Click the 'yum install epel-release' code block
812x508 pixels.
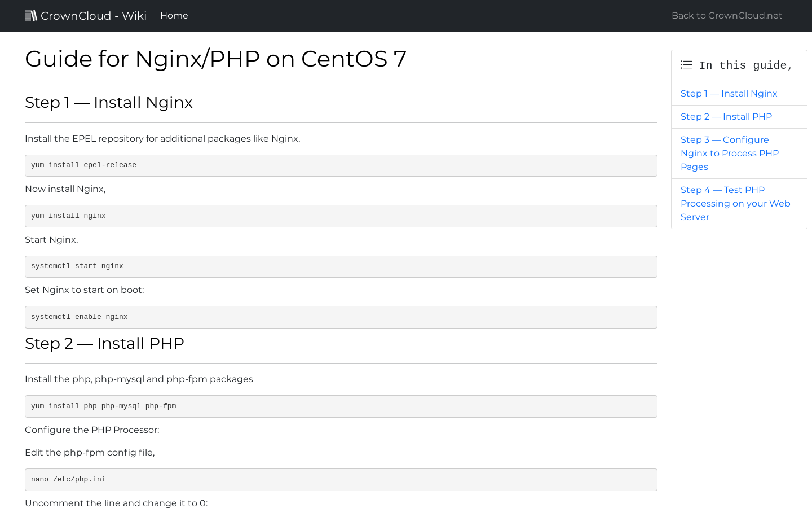point(341,165)
